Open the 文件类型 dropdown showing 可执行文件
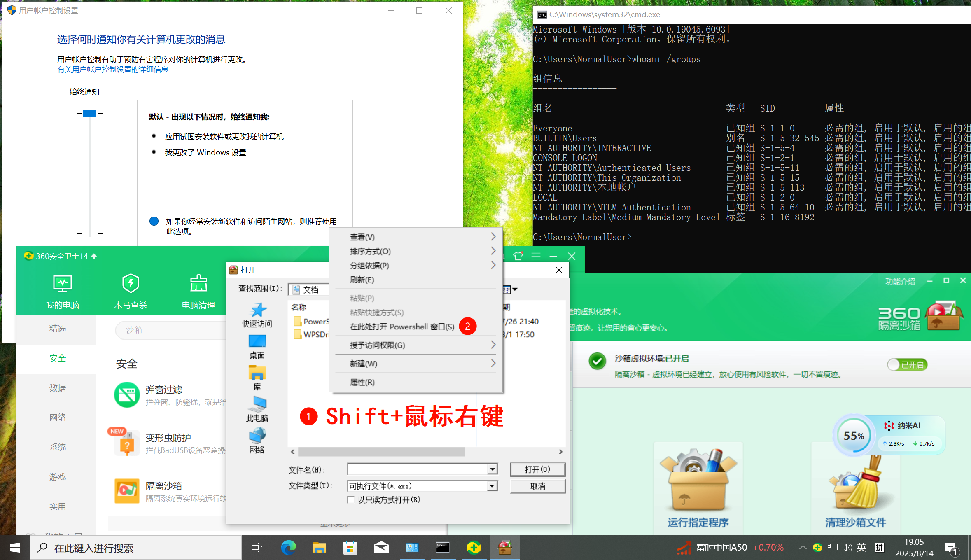This screenshot has width=971, height=560. 492,486
